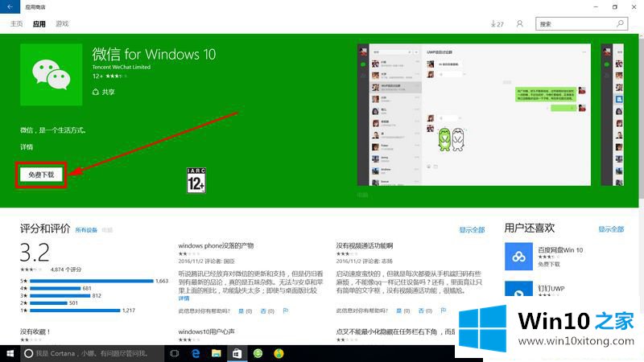This screenshot has width=644, height=362.
Task: Open File Explorer from the taskbar
Action: coord(217,353)
